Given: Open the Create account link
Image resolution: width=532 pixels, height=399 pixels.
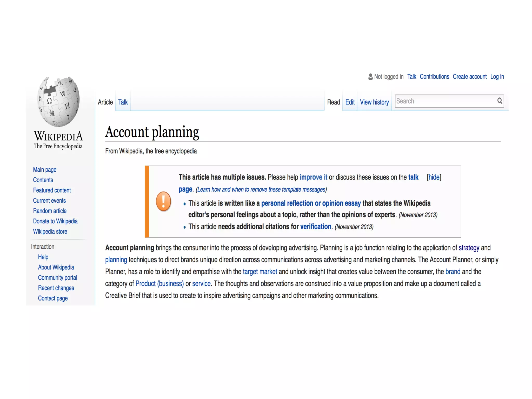Looking at the screenshot, I should [x=469, y=77].
